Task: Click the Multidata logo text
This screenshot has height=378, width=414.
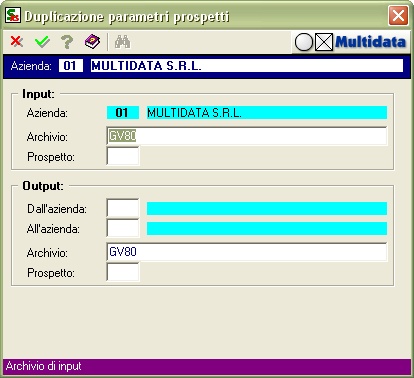Action: (x=370, y=42)
